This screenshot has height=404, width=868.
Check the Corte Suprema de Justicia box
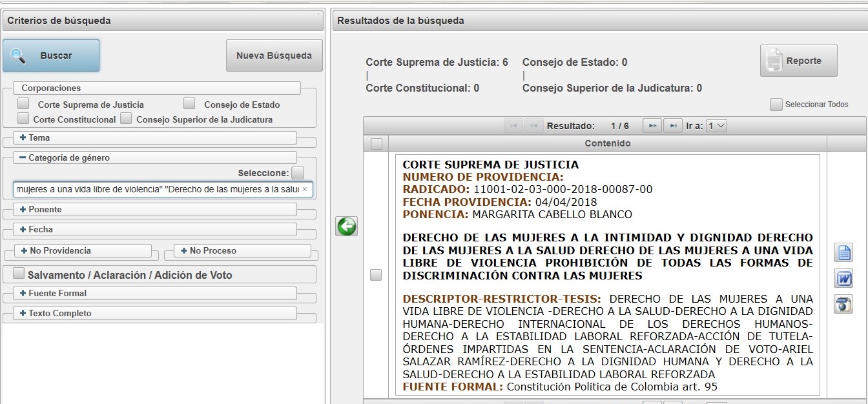pos(23,103)
